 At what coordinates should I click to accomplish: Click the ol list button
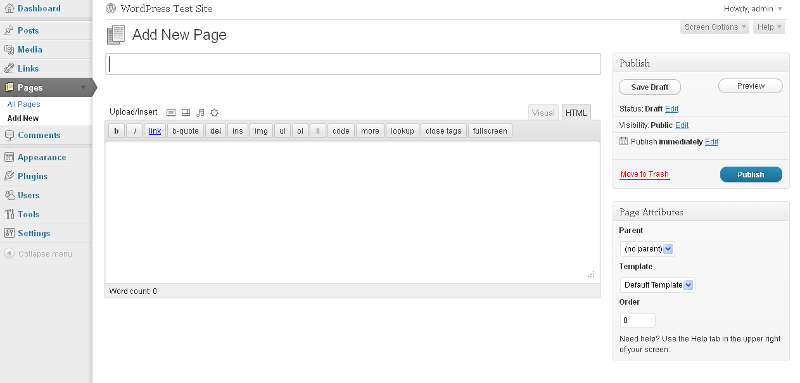click(301, 131)
